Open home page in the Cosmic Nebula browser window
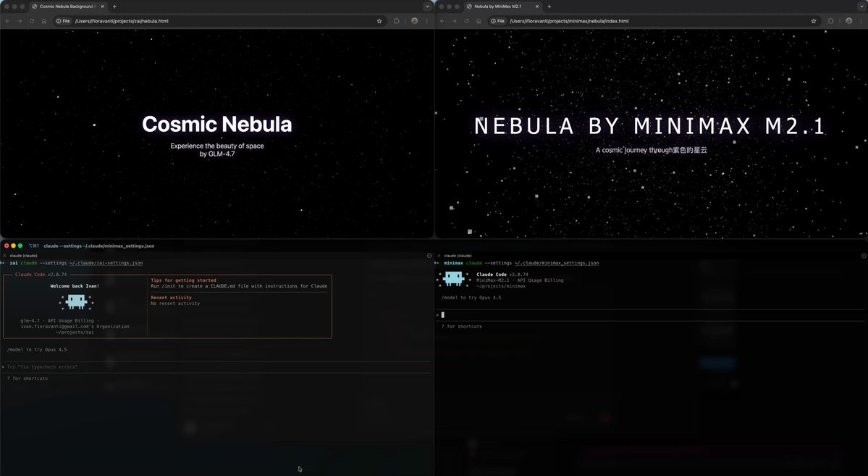Viewport: 868px width, 476px height. (43, 21)
